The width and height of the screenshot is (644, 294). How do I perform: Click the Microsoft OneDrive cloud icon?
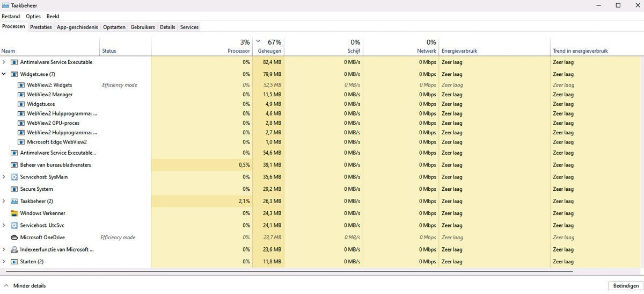[x=14, y=238]
